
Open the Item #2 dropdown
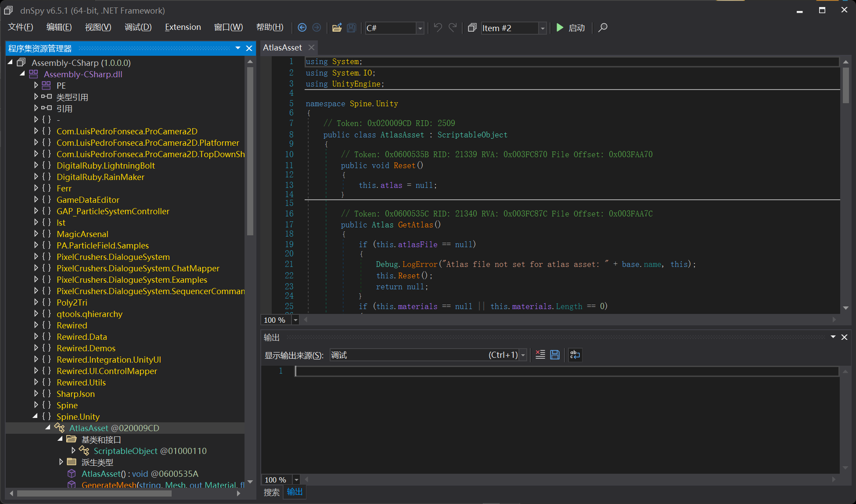pyautogui.click(x=543, y=28)
